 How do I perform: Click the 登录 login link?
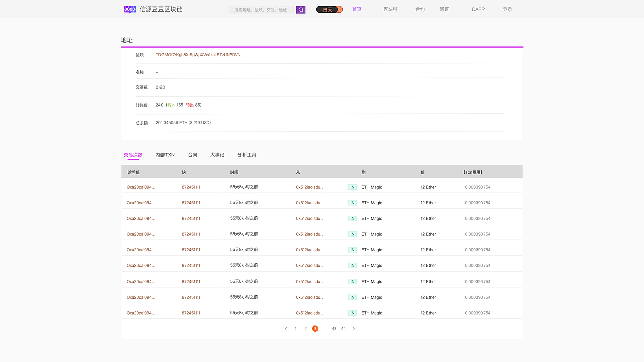(x=507, y=10)
